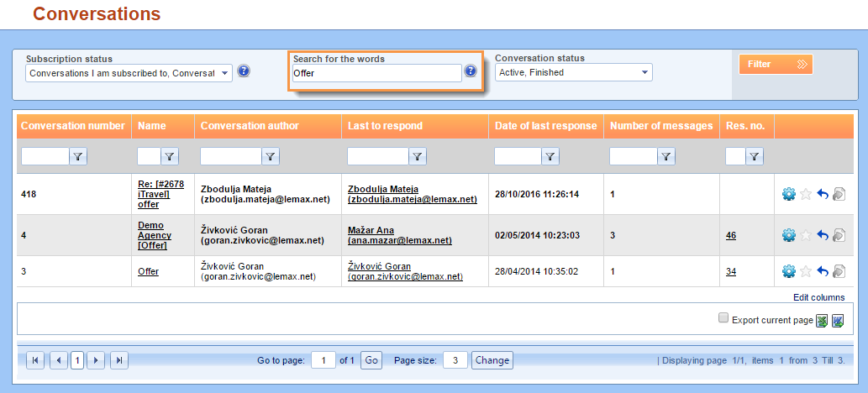Tick Export current page checkbox
Viewport: 868px width, 393px height.
click(x=723, y=317)
